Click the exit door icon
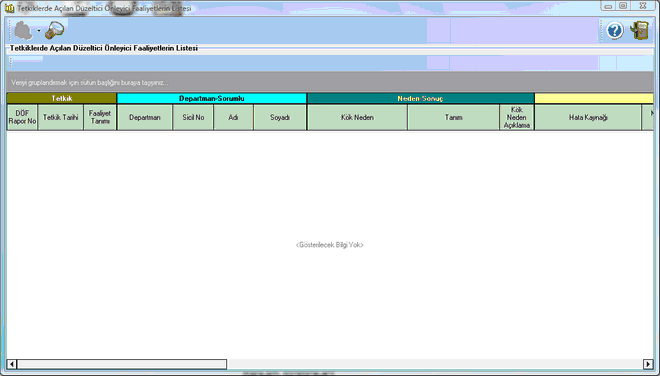 [639, 31]
